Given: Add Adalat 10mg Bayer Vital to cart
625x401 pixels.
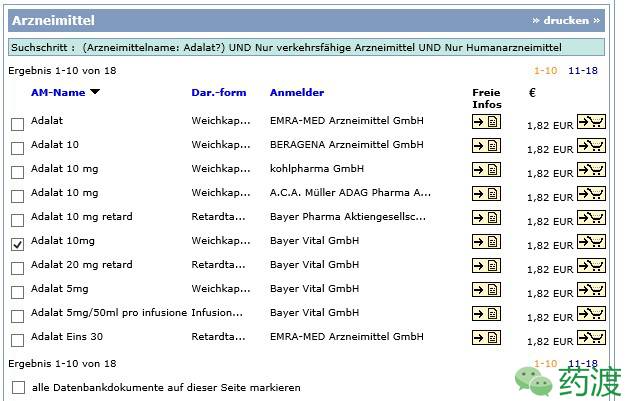Looking at the screenshot, I should click(x=592, y=242).
